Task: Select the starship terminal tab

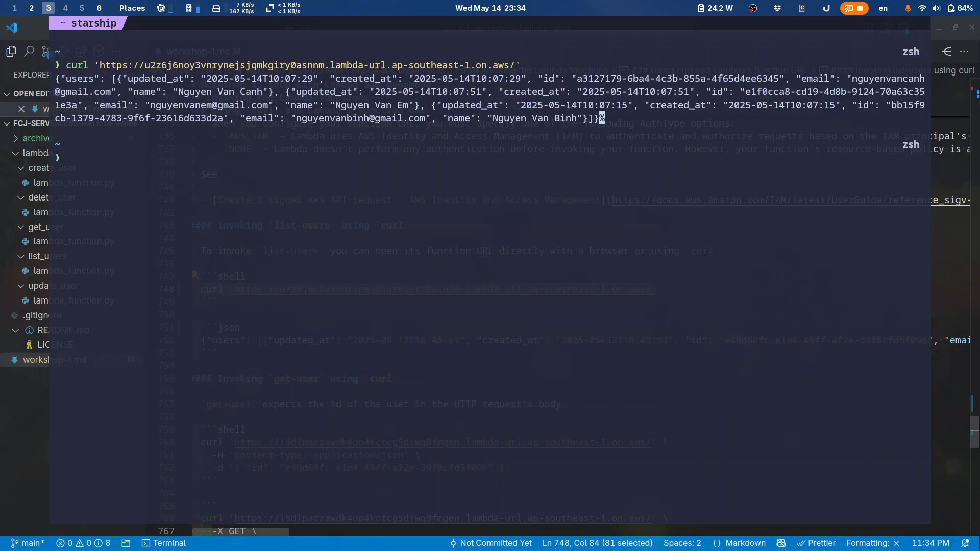Action: pos(88,23)
